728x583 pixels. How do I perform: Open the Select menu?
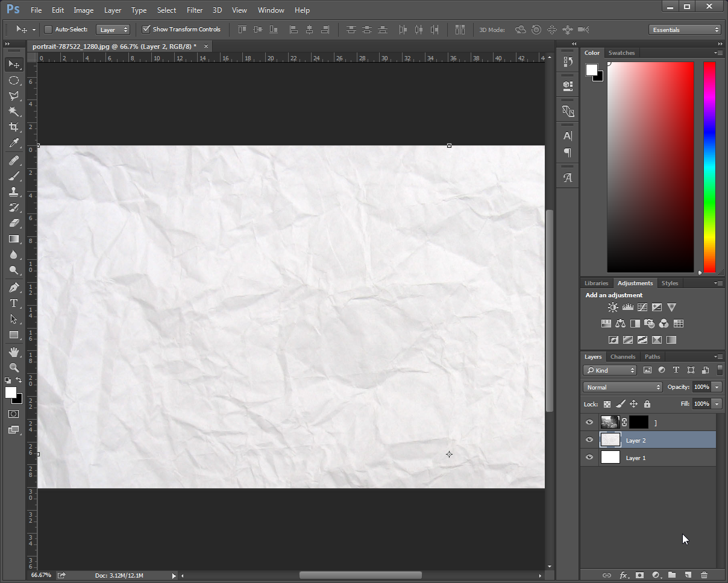coord(166,10)
